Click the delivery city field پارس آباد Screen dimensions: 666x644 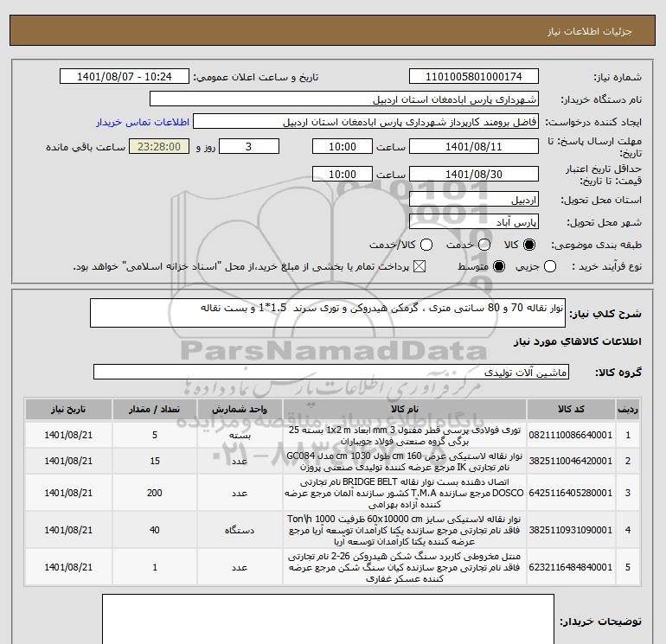coord(474,221)
